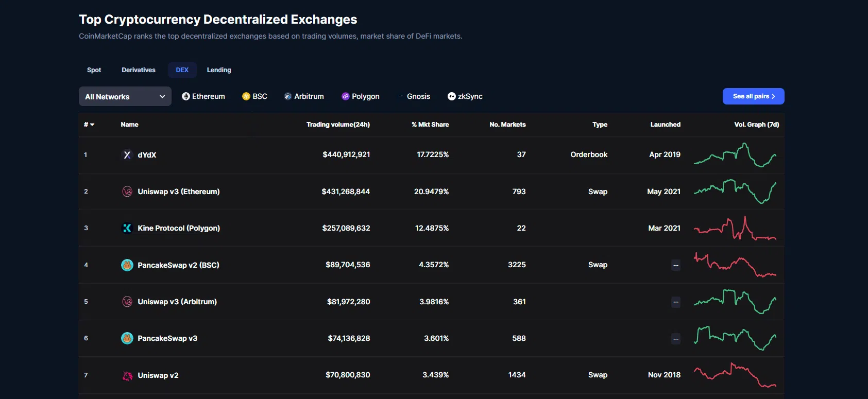Open the PancakeSwap v2 (BSC) link

pyautogui.click(x=178, y=265)
